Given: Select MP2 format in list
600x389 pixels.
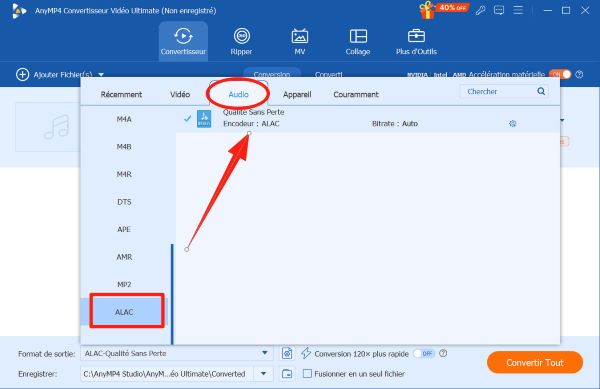Looking at the screenshot, I should pos(124,284).
